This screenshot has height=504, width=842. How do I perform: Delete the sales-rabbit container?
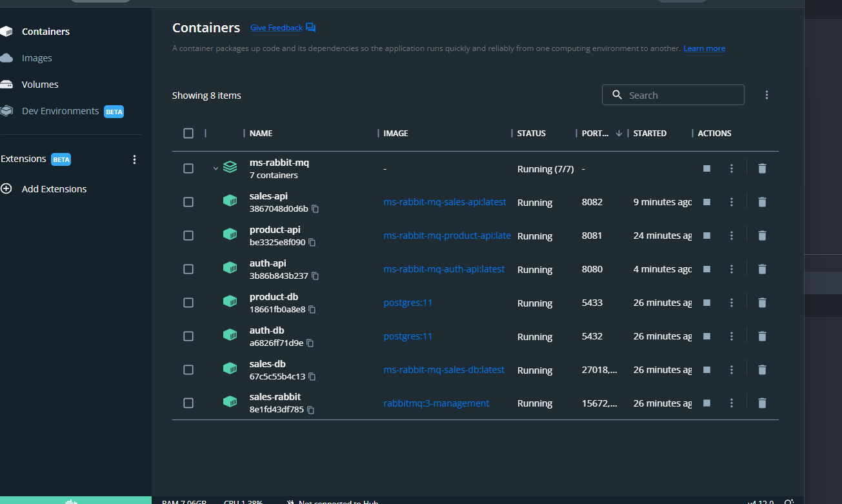(x=762, y=403)
